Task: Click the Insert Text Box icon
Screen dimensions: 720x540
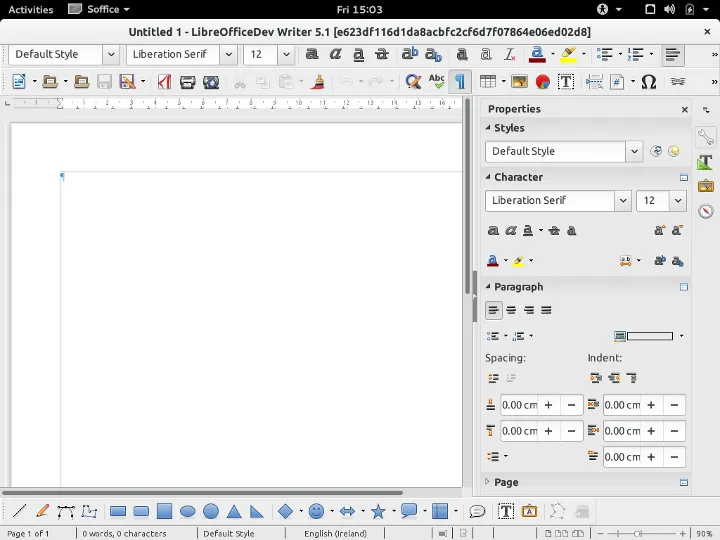Action: [566, 82]
